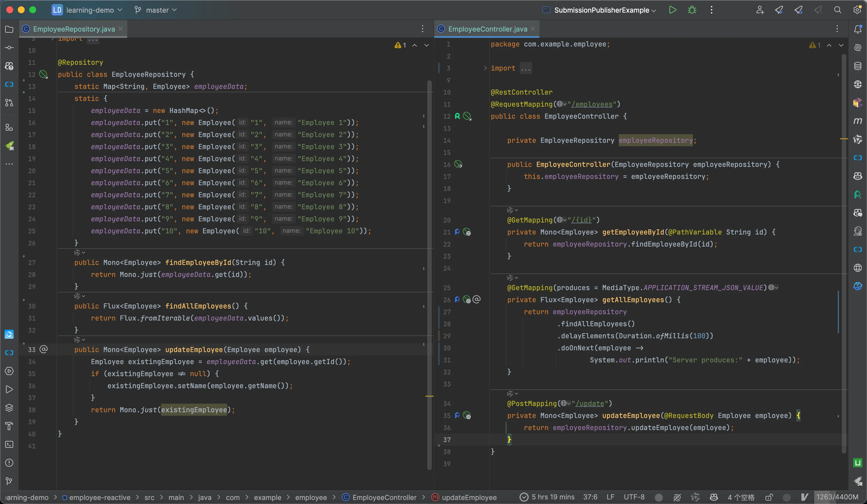
Task: Go to next highlighted error in left editor
Action: (427, 45)
